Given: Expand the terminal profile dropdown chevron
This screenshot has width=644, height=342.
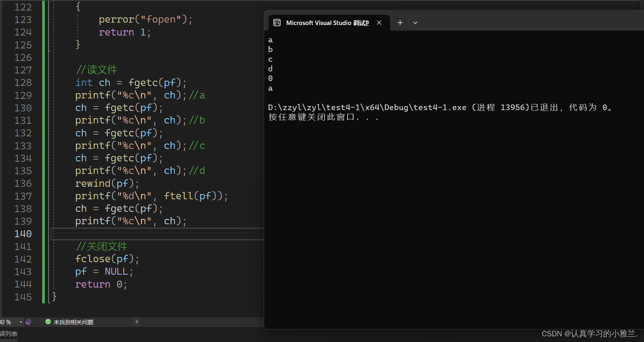Looking at the screenshot, I should 415,23.
